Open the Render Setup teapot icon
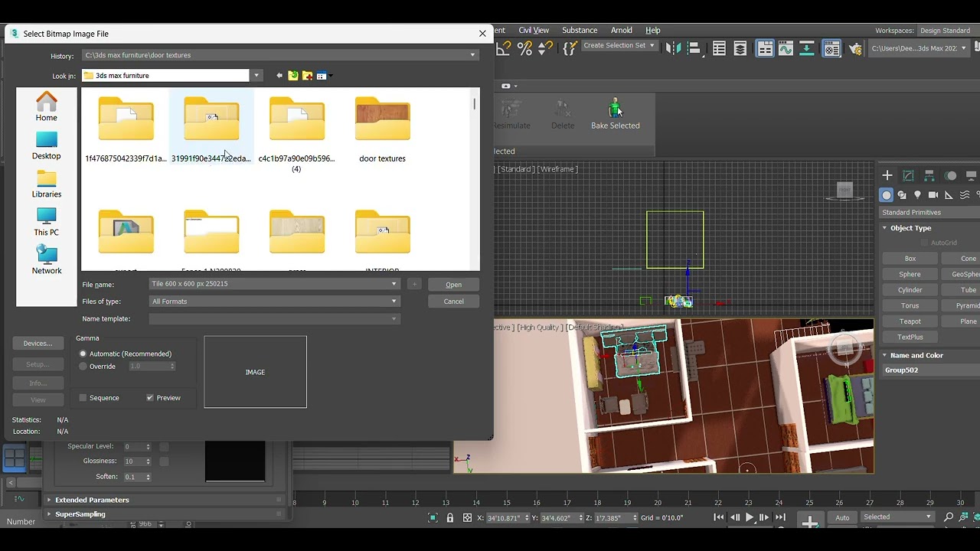This screenshot has height=551, width=980. coord(855,49)
